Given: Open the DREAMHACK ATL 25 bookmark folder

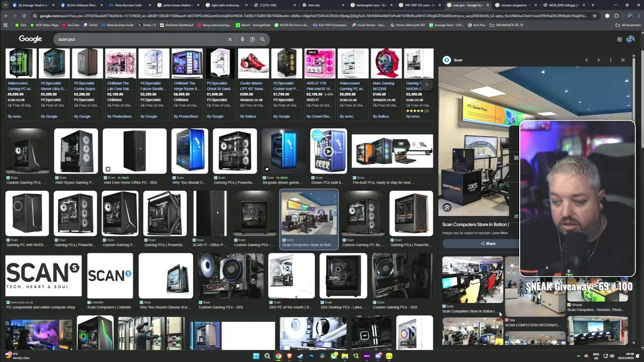Looking at the screenshot, I should click(507, 25).
